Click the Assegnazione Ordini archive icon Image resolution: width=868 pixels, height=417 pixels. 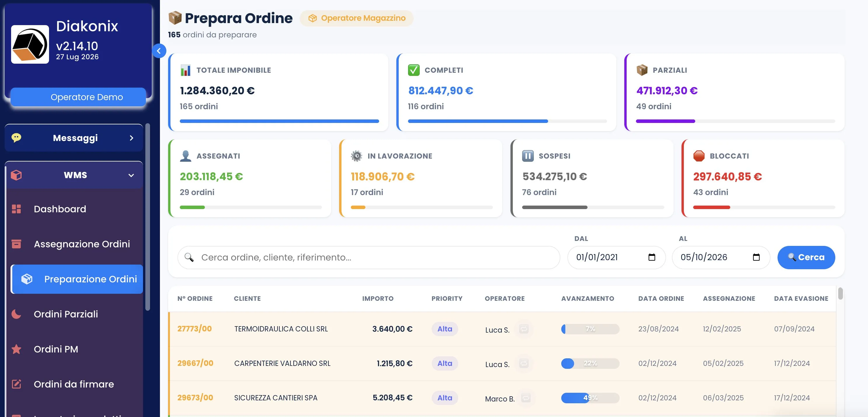tap(16, 244)
